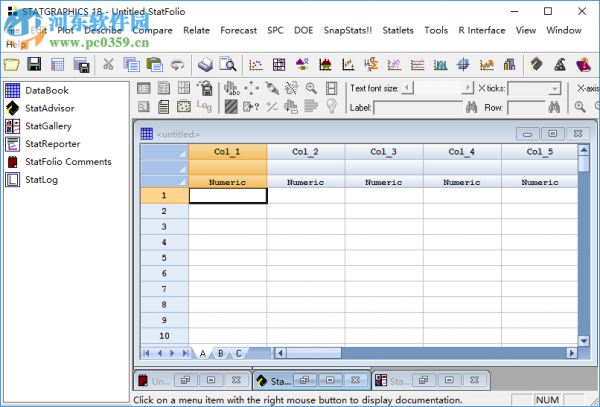Click the scatterplot icon in main toolbar

click(x=256, y=64)
